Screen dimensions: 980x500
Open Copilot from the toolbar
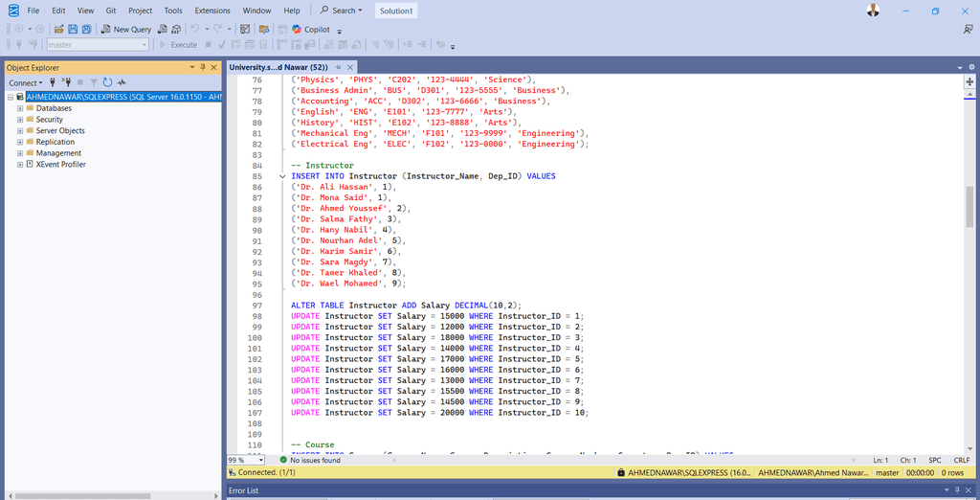[311, 30]
